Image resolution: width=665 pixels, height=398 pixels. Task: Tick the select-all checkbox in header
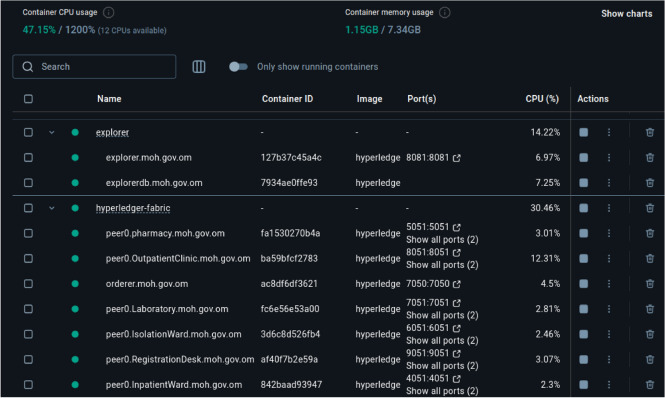point(28,99)
